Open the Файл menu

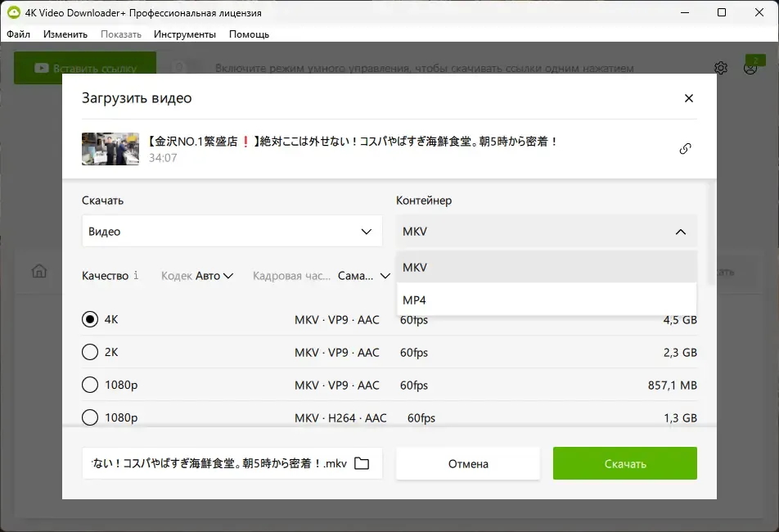click(x=18, y=34)
